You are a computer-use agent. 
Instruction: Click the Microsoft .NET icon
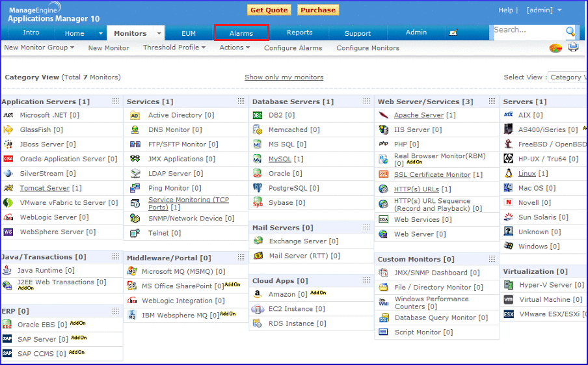[x=8, y=115]
